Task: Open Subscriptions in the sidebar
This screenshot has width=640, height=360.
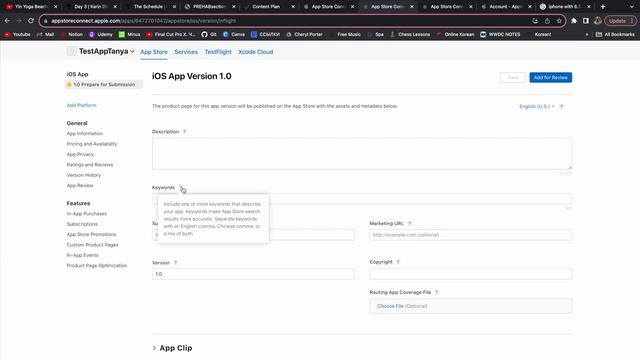Action: 82,224
